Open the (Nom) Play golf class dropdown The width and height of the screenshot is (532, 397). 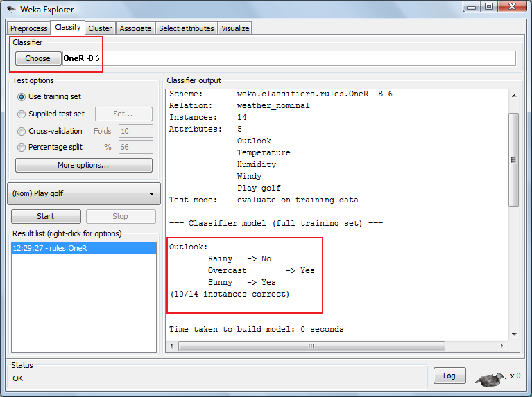pyautogui.click(x=84, y=193)
